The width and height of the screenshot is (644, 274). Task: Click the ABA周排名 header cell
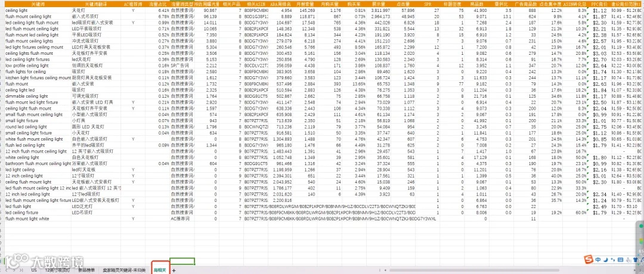(280, 4)
